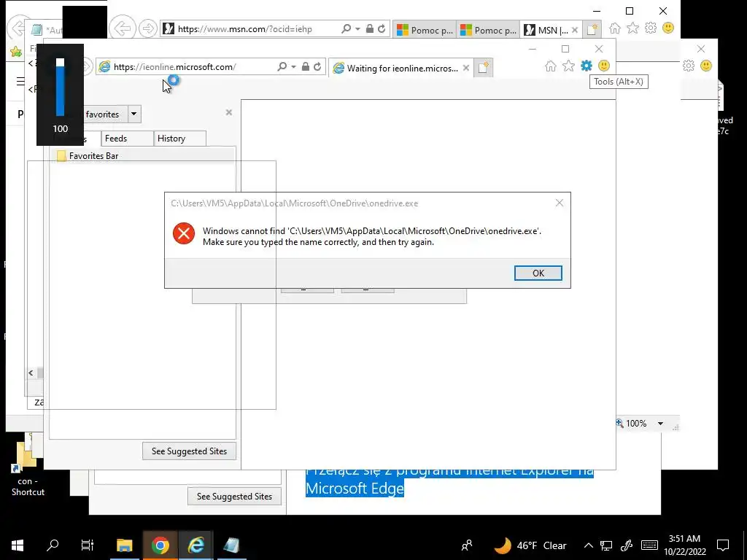
Task: Open the People icon in the taskbar
Action: click(467, 545)
